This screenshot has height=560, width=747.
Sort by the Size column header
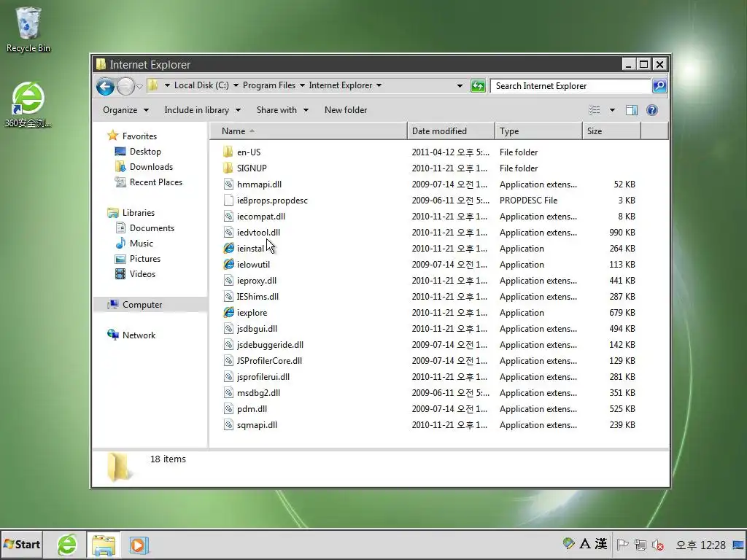(612, 131)
